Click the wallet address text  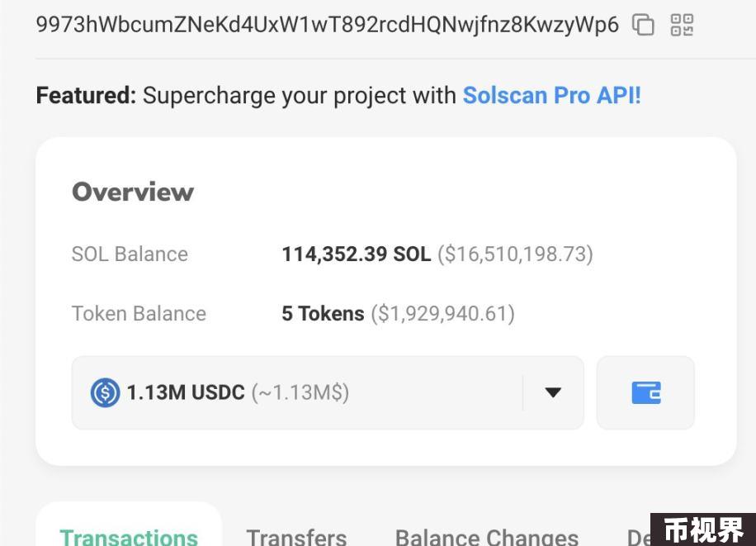[328, 25]
